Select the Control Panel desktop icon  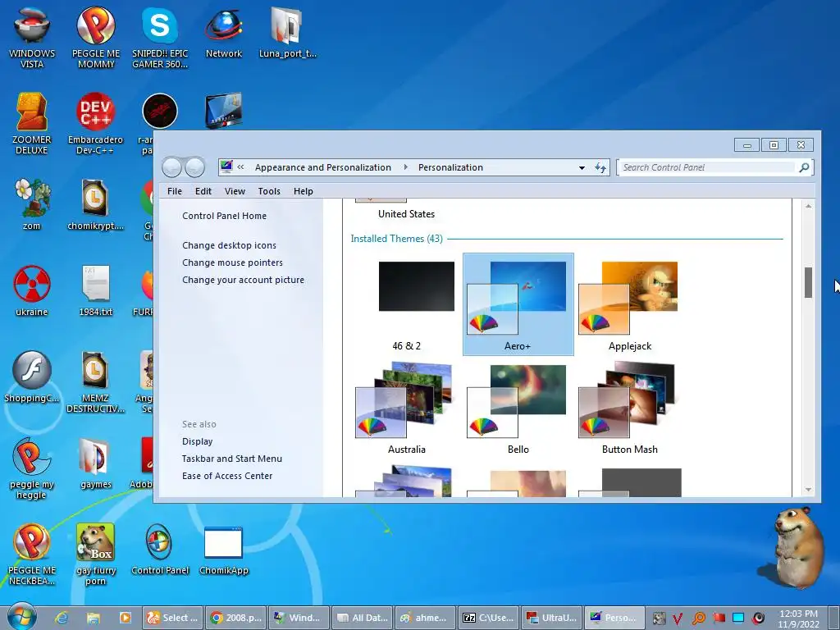coord(160,549)
